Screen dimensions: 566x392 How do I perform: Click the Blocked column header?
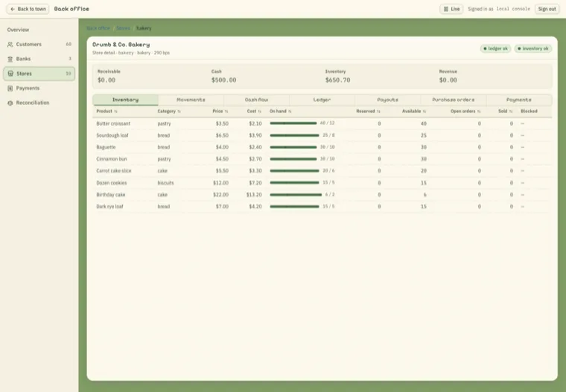[529, 111]
